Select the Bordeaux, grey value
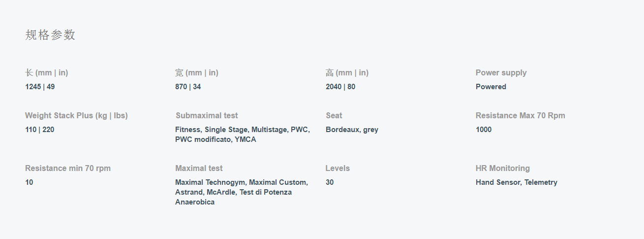The height and width of the screenshot is (239, 644). (x=352, y=130)
